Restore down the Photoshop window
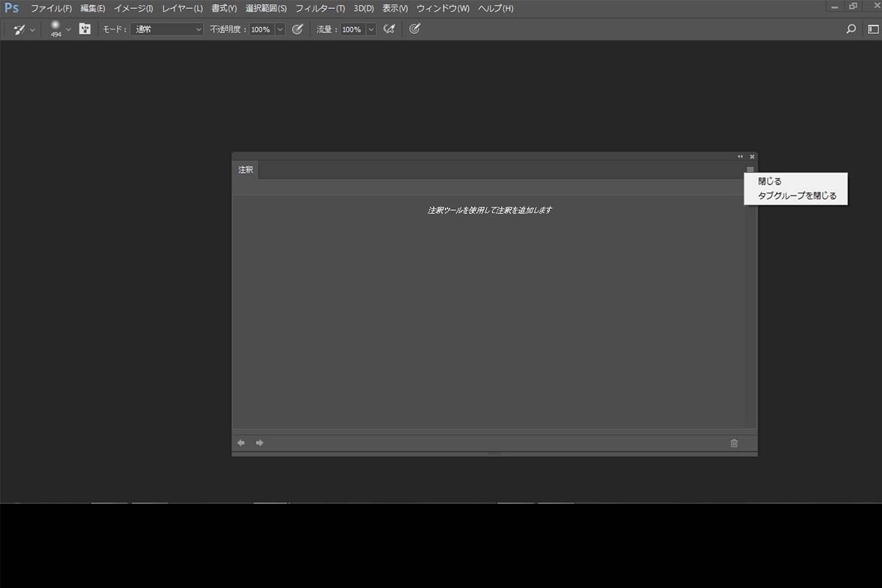Screen dimensions: 882x588 click(853, 6)
